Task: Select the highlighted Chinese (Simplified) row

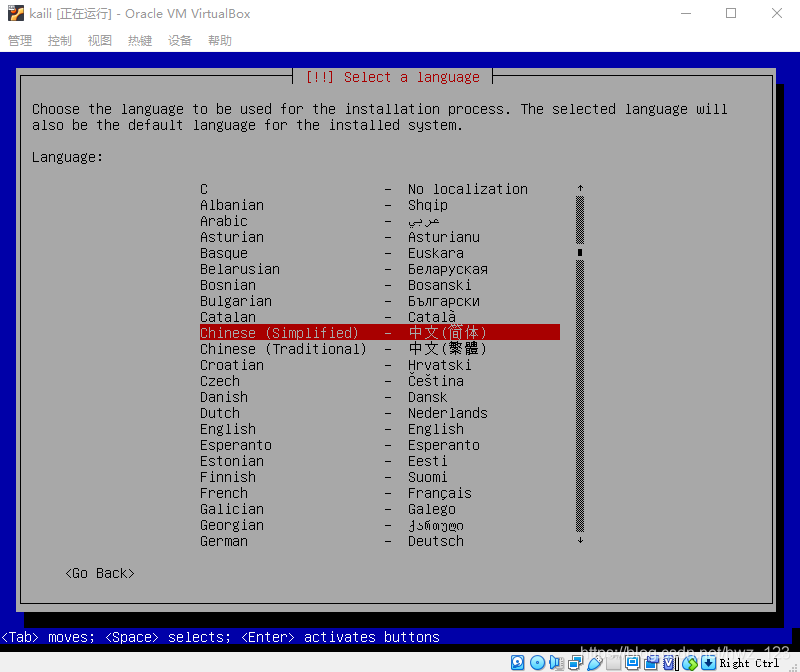Action: [380, 333]
